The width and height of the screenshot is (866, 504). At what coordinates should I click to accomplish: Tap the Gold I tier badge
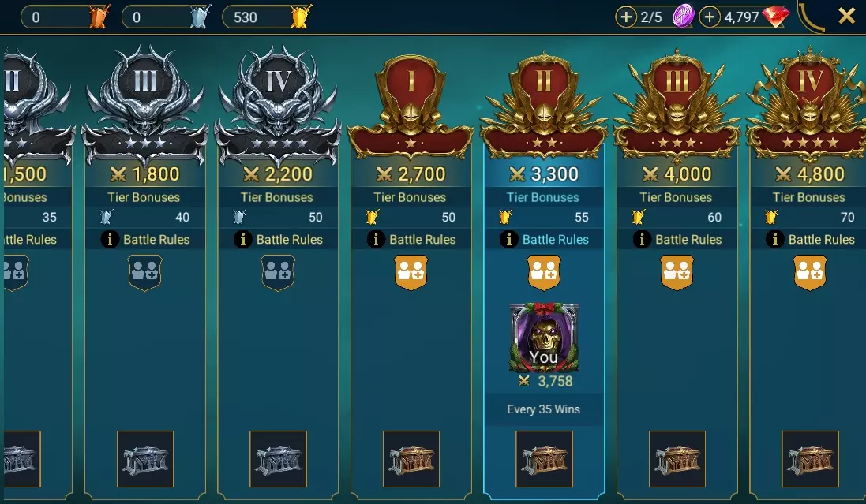pyautogui.click(x=411, y=105)
